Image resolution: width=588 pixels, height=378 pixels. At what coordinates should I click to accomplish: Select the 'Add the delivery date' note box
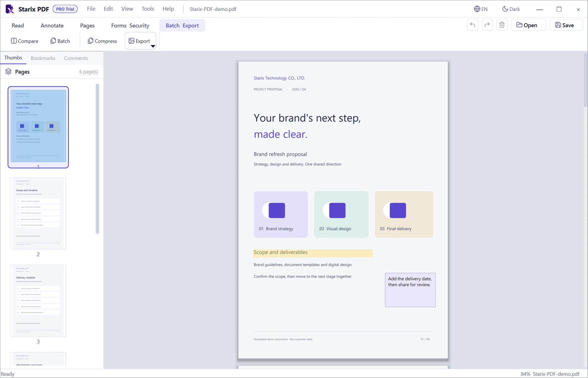(410, 290)
